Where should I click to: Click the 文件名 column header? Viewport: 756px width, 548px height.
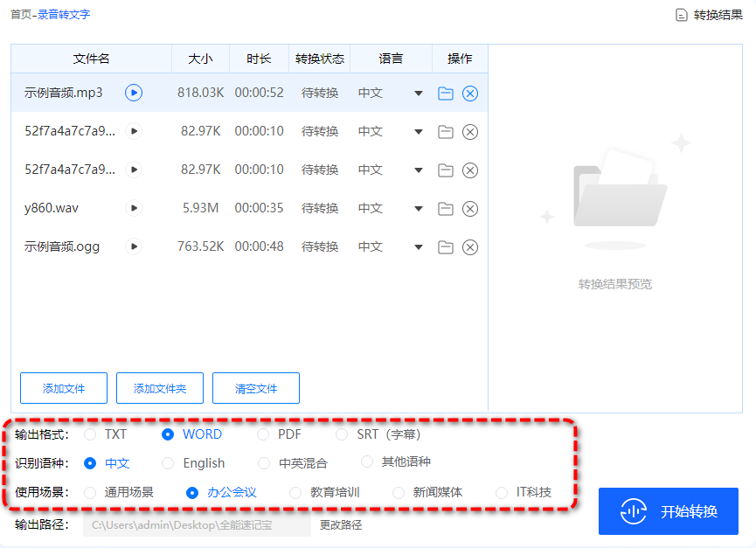coord(91,59)
